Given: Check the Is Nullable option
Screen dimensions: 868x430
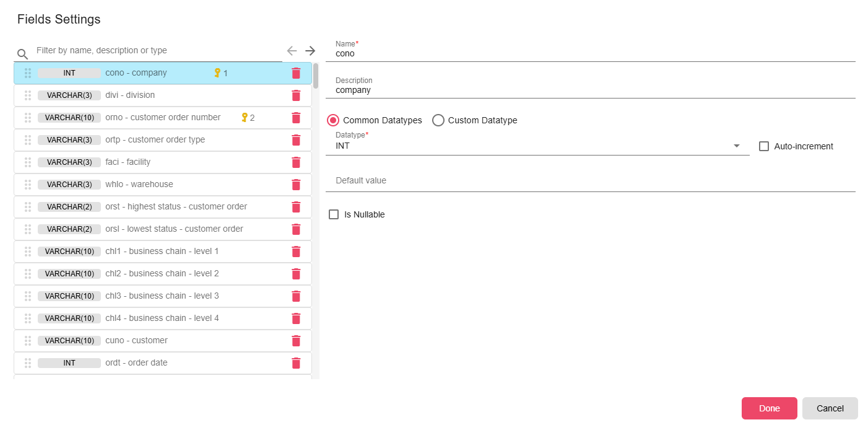Looking at the screenshot, I should pyautogui.click(x=334, y=214).
